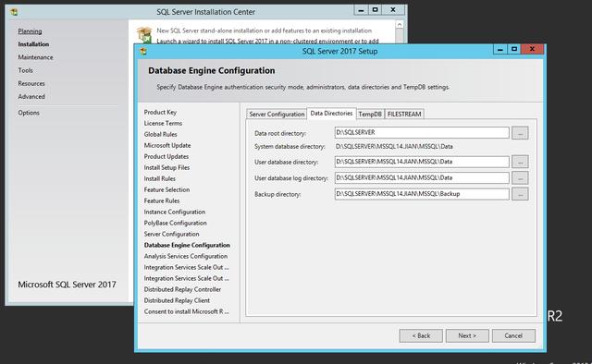
Task: Click the Next button
Action: [x=467, y=335]
